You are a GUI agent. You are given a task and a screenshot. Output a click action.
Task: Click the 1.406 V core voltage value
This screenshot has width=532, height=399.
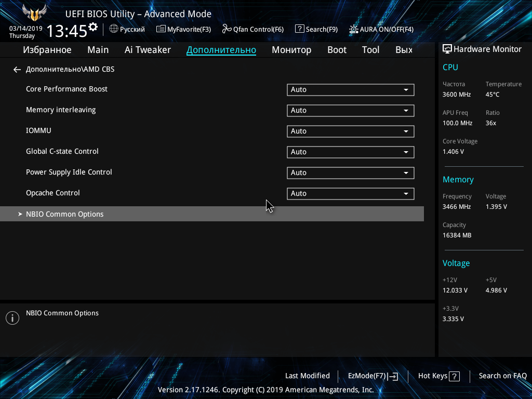point(453,152)
